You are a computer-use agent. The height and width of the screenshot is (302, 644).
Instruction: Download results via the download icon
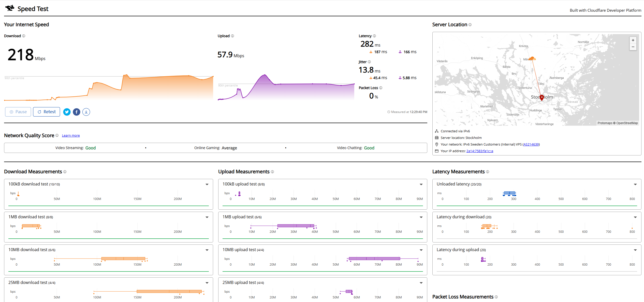click(86, 112)
